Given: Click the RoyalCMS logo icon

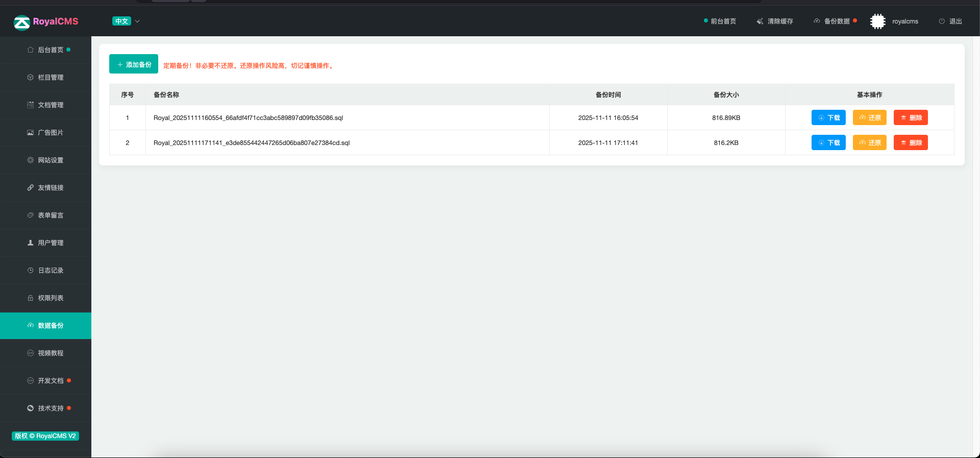Looking at the screenshot, I should [x=21, y=22].
